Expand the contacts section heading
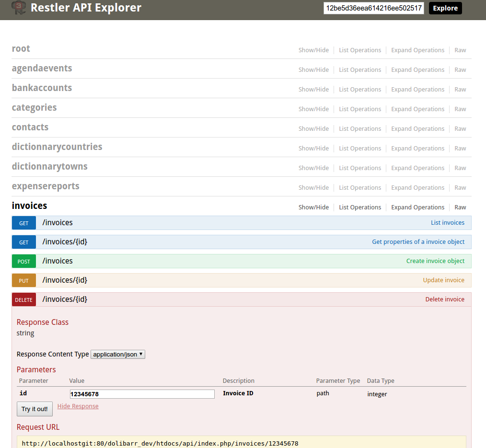The height and width of the screenshot is (448, 486). point(30,127)
